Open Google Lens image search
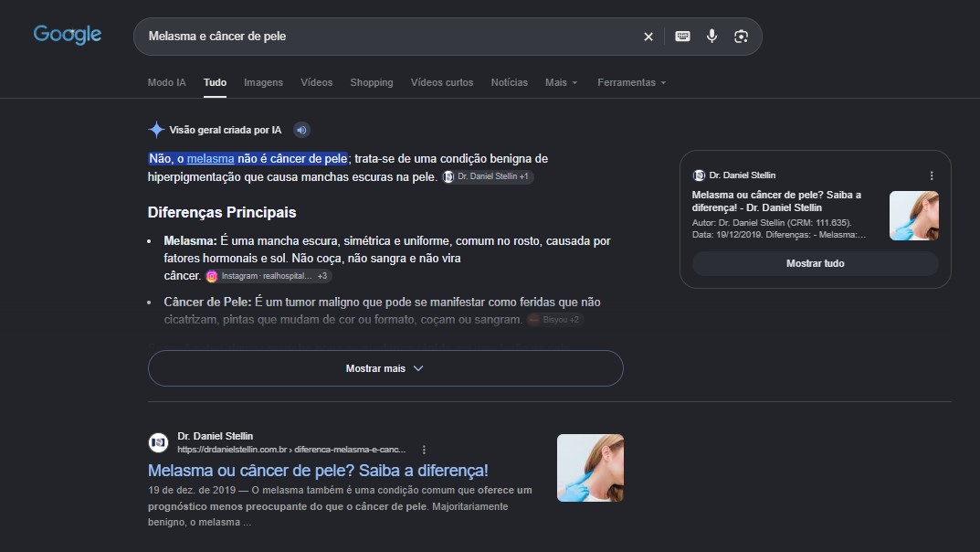980x552 pixels. 742,37
